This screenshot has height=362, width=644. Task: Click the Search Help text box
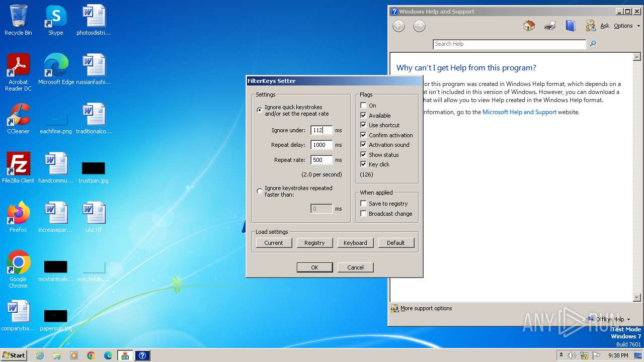pyautogui.click(x=510, y=44)
